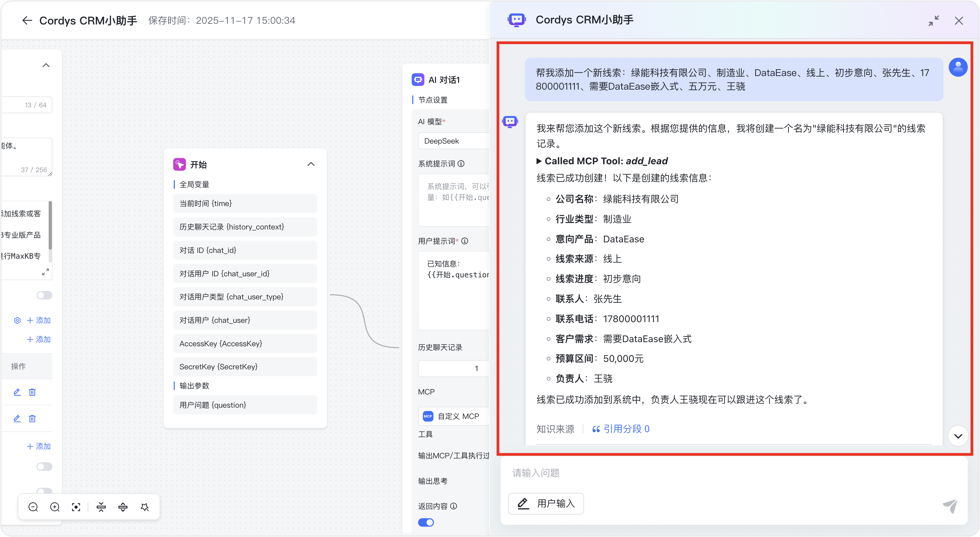Enable the top toggle in the left panel

(x=44, y=295)
